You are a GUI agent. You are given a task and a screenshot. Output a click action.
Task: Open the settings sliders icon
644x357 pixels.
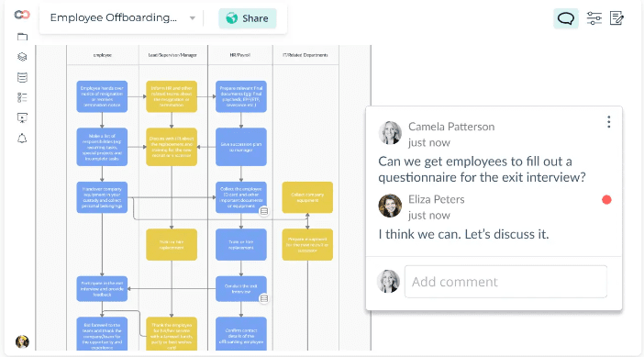[x=594, y=18]
